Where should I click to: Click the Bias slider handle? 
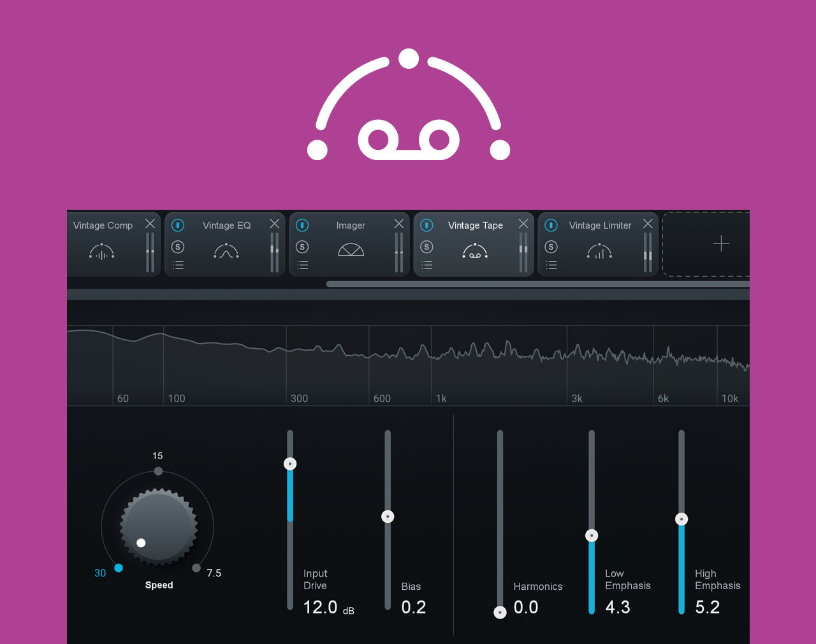[x=388, y=516]
